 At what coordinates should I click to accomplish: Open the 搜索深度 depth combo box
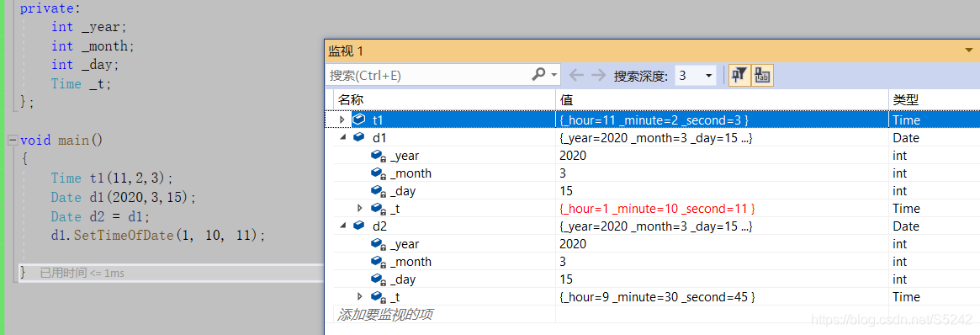[x=696, y=76]
